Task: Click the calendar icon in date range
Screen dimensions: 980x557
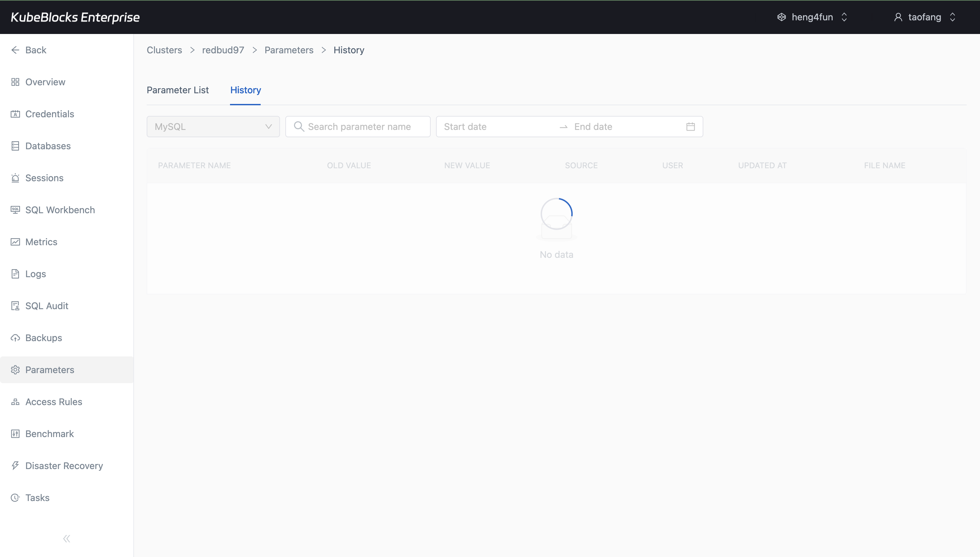Action: click(x=690, y=127)
